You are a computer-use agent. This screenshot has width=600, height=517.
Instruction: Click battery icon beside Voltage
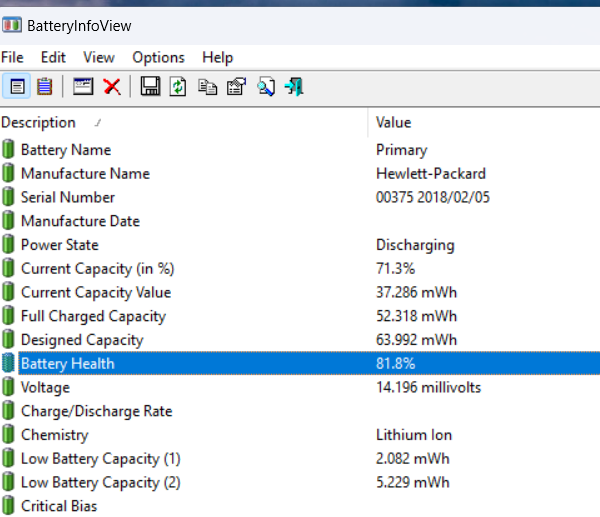click(8, 387)
